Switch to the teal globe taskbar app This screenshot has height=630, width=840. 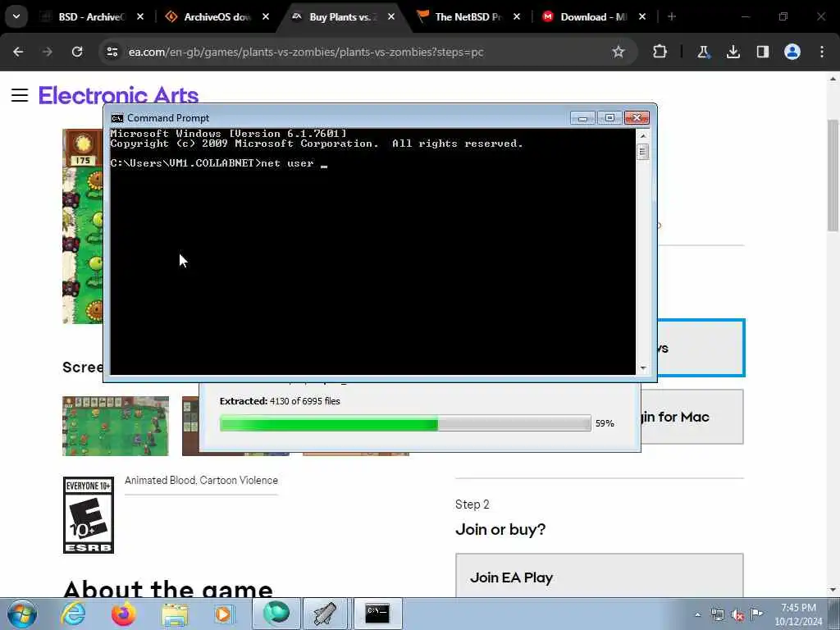point(276,614)
